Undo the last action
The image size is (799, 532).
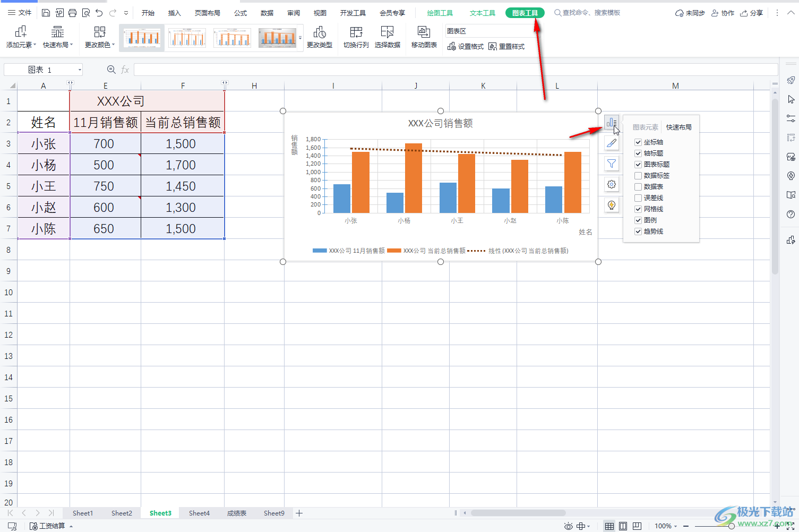[99, 13]
